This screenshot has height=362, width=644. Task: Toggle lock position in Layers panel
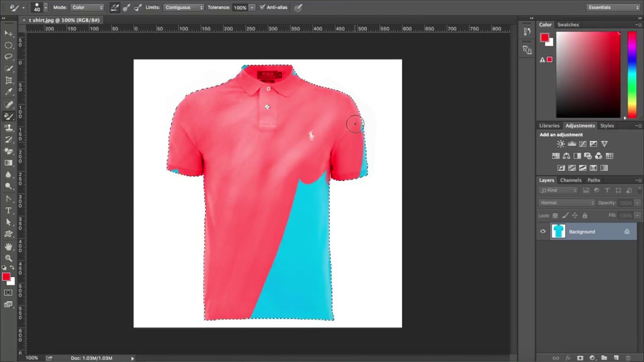point(575,216)
